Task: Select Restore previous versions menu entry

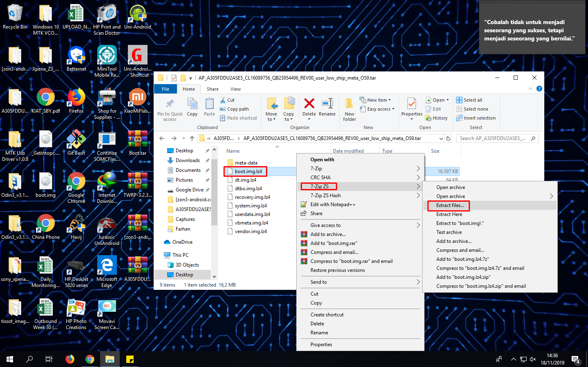Action: [x=360, y=270]
